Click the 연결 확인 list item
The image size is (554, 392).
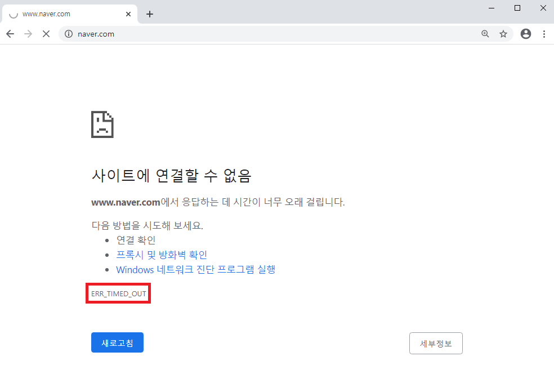click(136, 240)
